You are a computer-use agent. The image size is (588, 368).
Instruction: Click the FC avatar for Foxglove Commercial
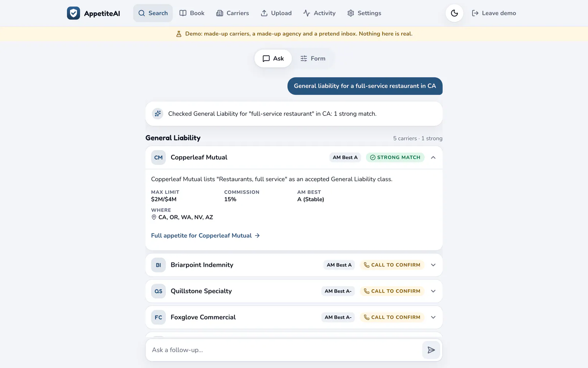pyautogui.click(x=158, y=317)
